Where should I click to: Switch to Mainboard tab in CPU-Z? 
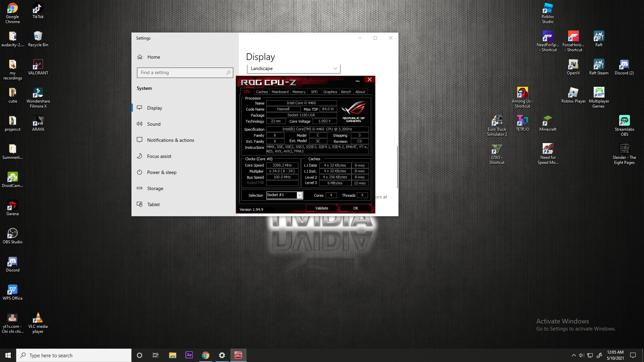280,92
